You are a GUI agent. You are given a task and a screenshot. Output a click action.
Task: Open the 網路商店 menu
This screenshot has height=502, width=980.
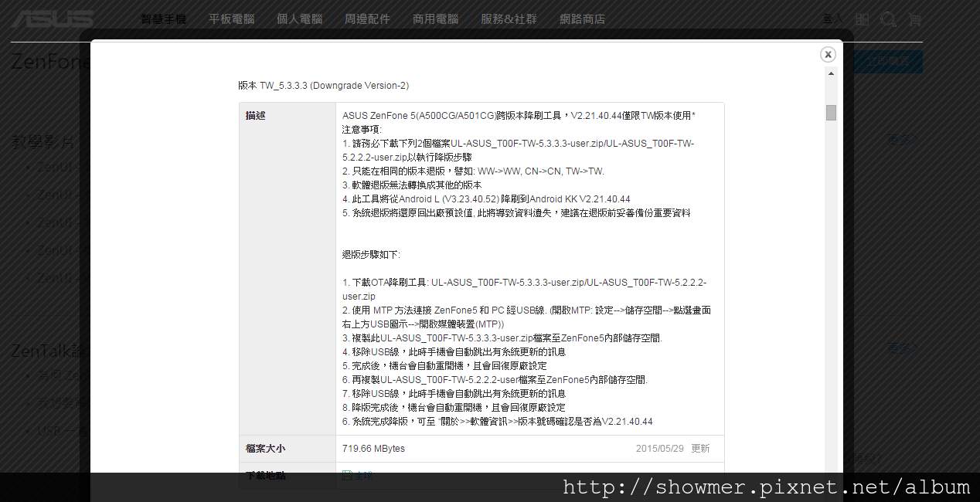click(x=583, y=19)
